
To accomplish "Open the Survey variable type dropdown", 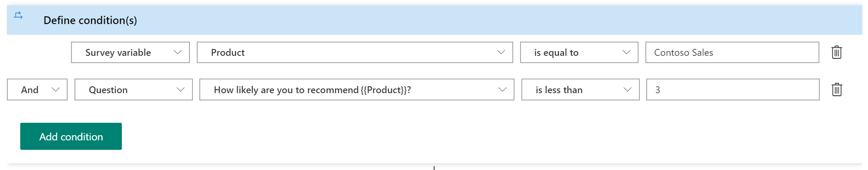I will point(130,52).
